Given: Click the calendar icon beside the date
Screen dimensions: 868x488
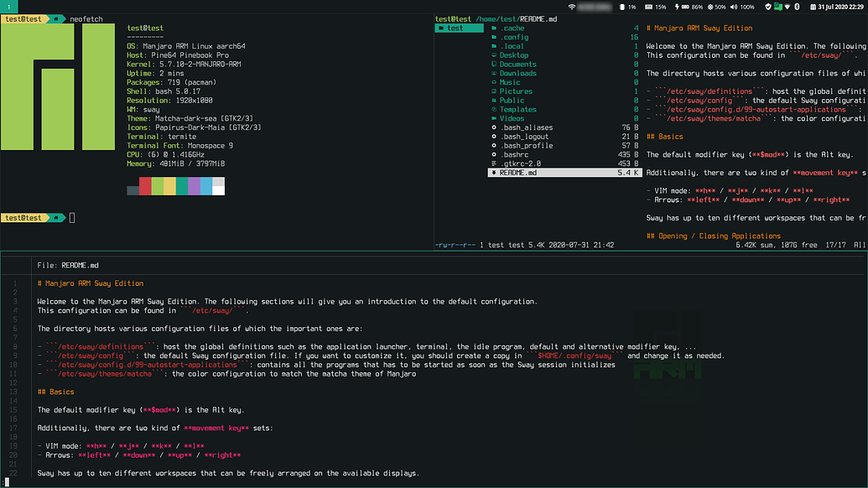Looking at the screenshot, I should tap(814, 6).
